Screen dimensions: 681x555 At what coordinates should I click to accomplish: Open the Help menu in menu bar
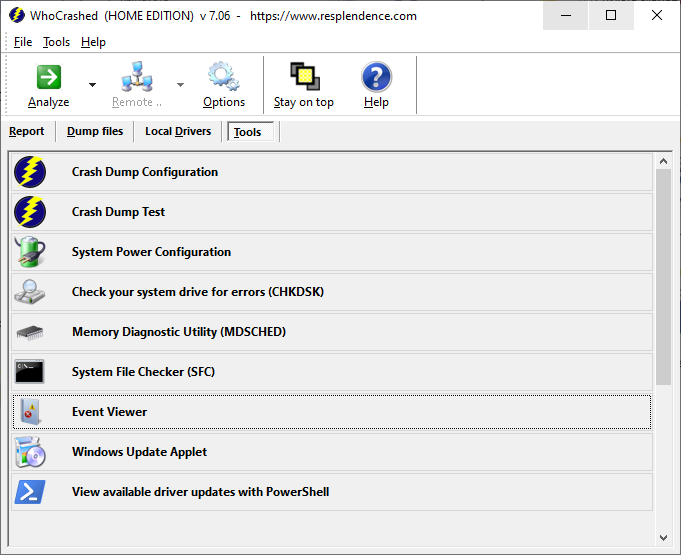[x=93, y=42]
